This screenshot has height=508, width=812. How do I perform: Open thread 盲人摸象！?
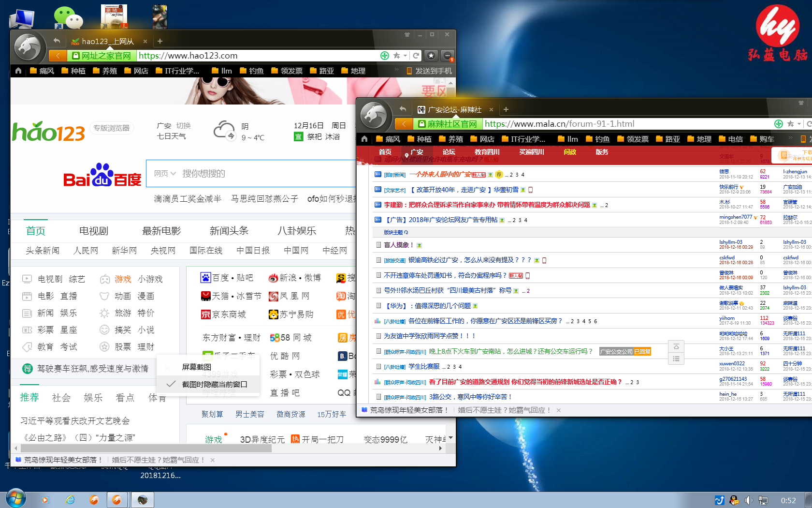click(x=398, y=245)
